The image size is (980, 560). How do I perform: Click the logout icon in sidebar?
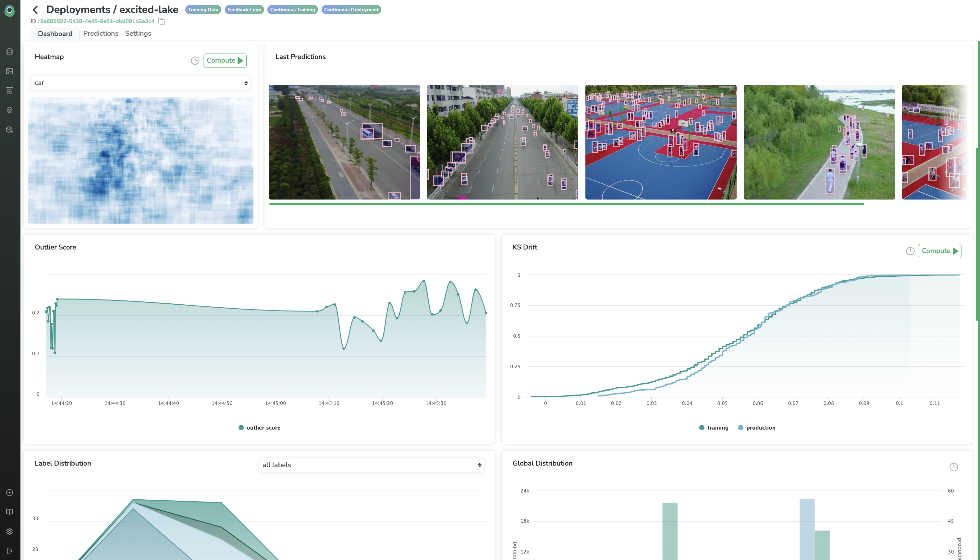(x=10, y=551)
